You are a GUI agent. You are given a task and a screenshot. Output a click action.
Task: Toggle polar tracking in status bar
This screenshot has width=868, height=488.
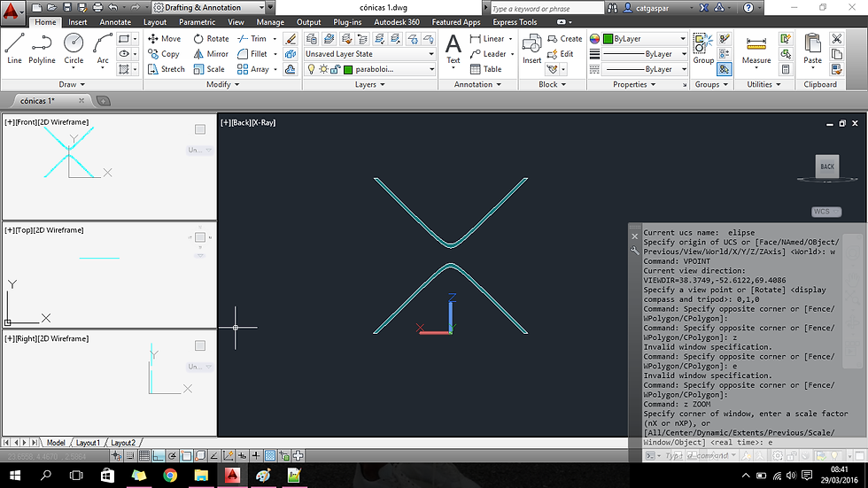[x=172, y=456]
